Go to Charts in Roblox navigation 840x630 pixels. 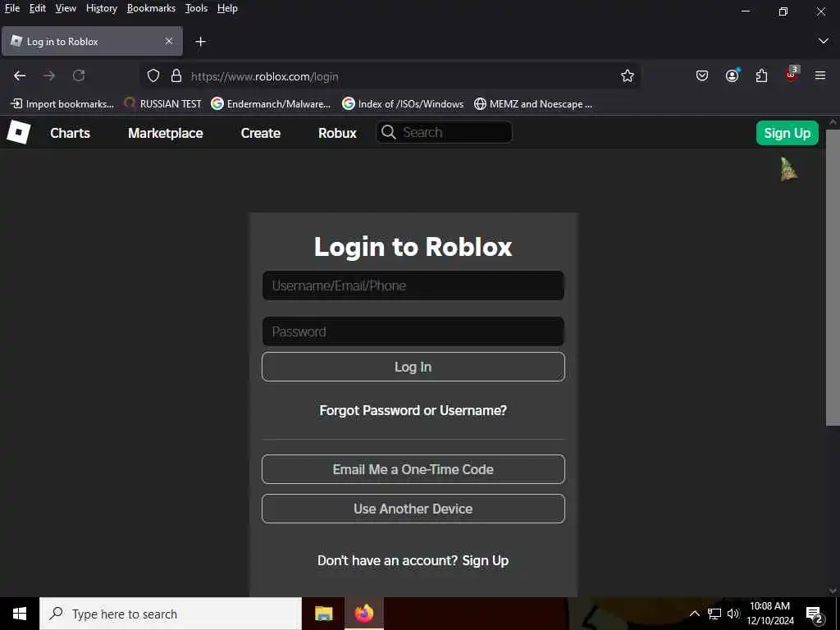(x=71, y=133)
